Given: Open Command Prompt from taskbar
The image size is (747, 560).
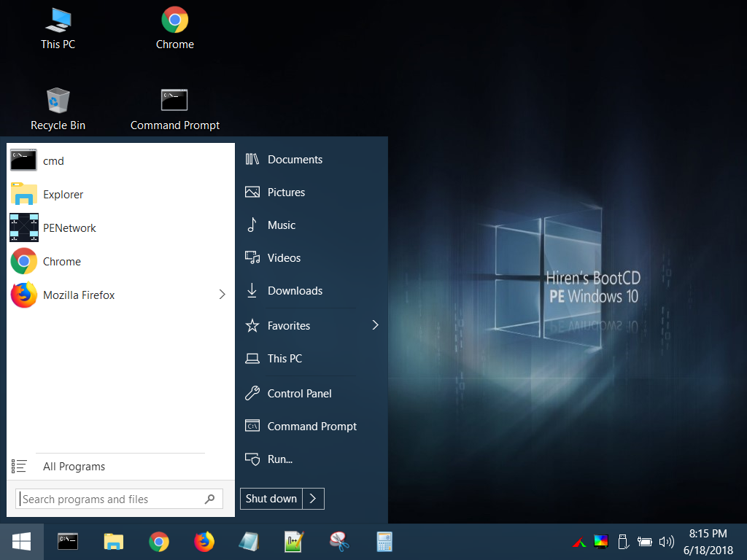Looking at the screenshot, I should coord(68,542).
